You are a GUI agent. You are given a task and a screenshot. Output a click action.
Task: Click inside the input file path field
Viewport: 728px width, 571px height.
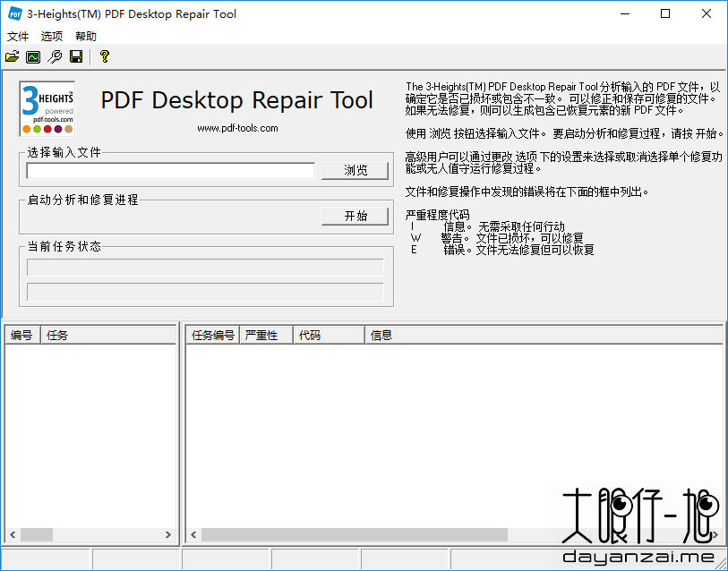tap(171, 170)
